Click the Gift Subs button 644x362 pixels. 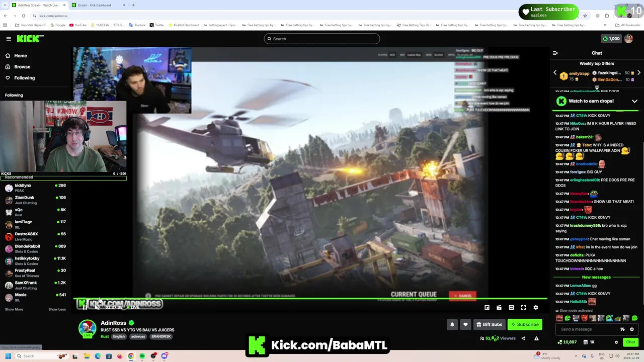click(x=489, y=324)
